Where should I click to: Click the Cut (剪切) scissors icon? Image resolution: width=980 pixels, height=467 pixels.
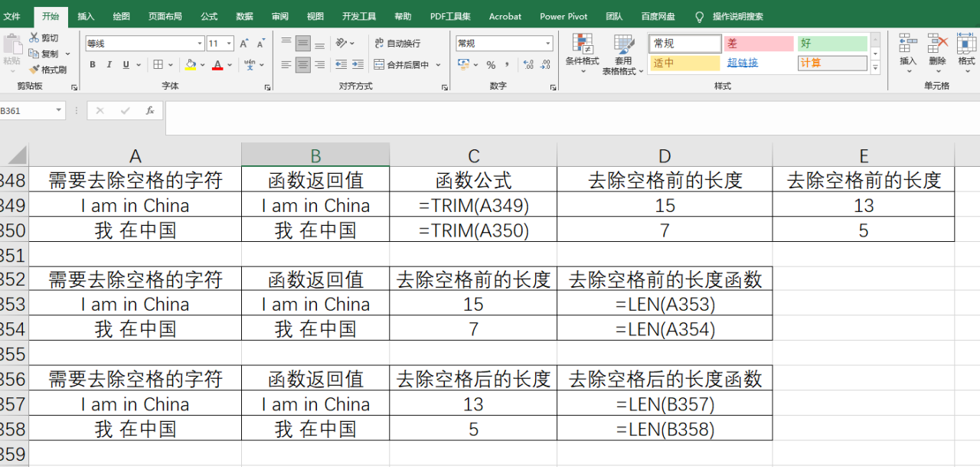34,38
